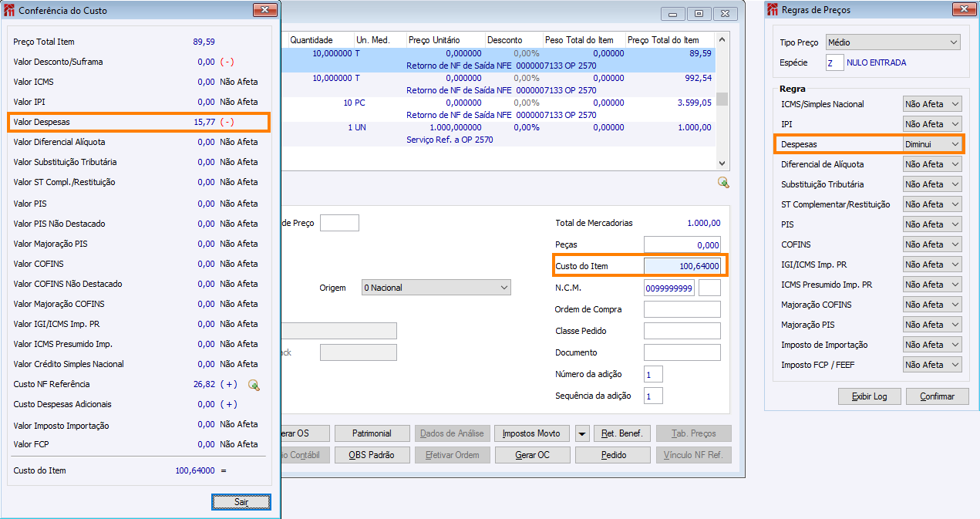Click Sequência da adição input field
Screen dimensions: 980x519
653,396
